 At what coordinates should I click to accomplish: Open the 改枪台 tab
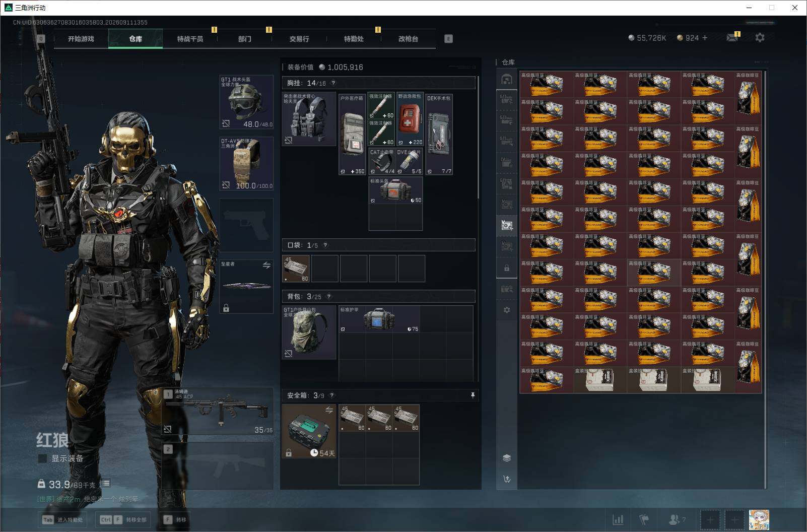[x=408, y=39]
